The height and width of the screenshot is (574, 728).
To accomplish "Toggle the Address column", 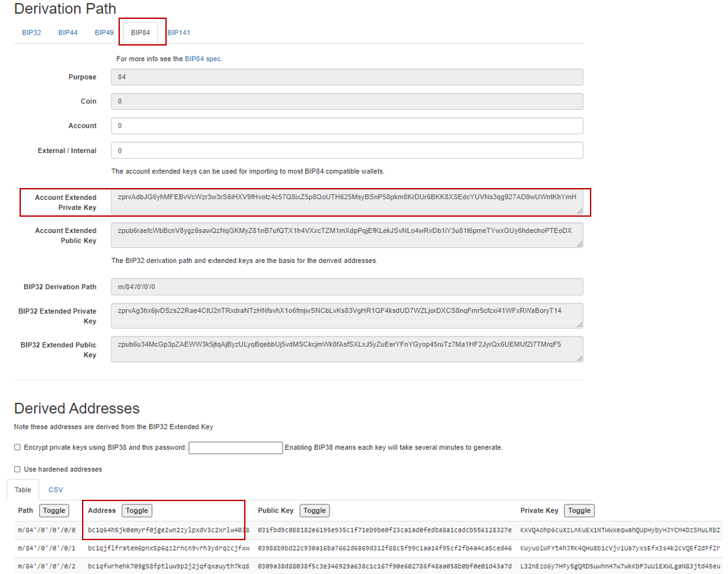I will point(137,510).
